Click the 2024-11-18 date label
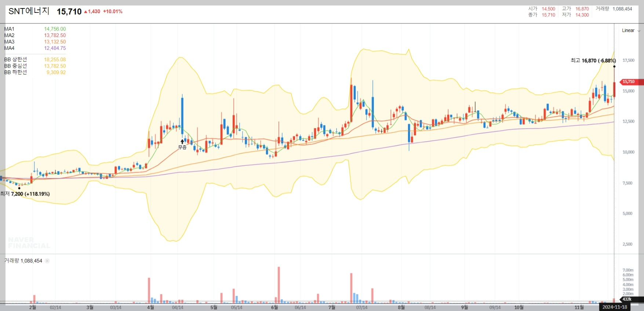644x311 pixels. 615,307
